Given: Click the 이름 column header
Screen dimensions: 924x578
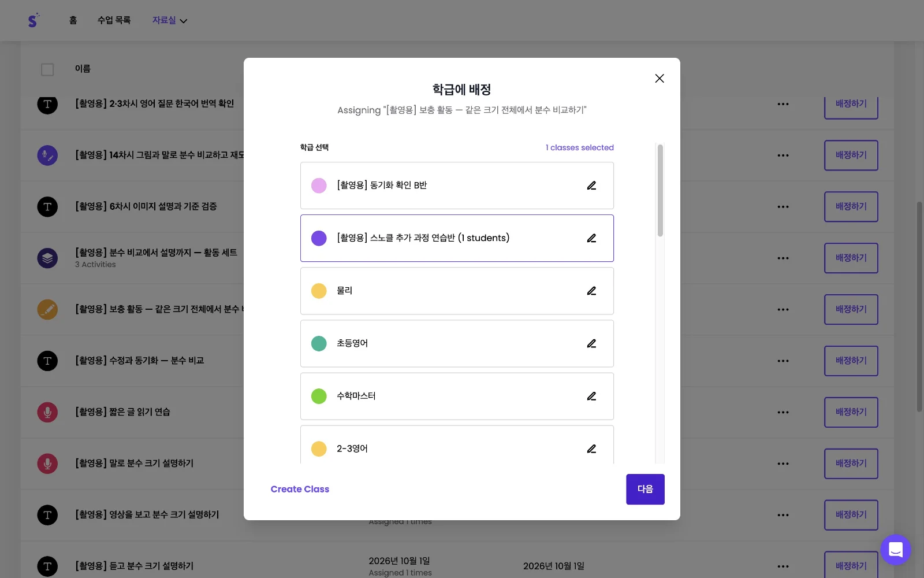Looking at the screenshot, I should coord(83,69).
